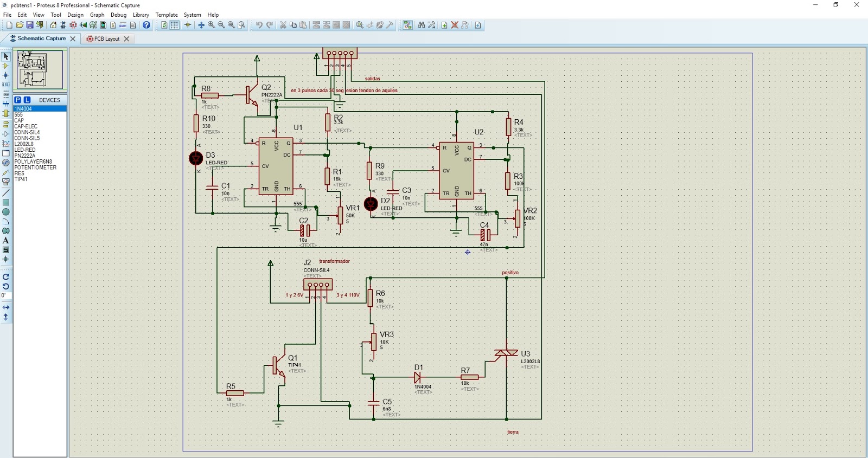Select the 2D Graphics Circle tool
Image resolution: width=868 pixels, height=458 pixels.
click(6, 212)
